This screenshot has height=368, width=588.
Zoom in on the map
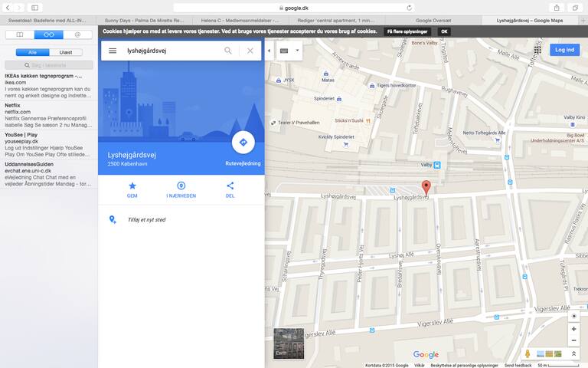[573, 329]
